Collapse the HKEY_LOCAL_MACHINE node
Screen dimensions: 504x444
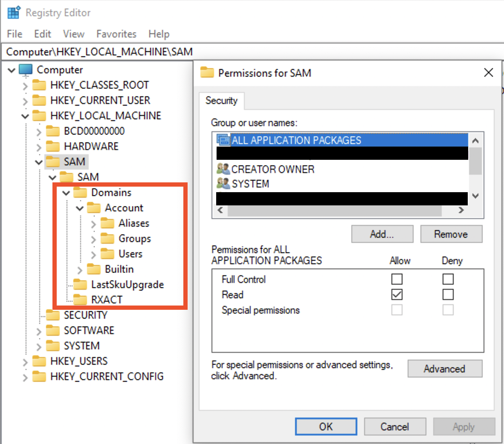(25, 116)
